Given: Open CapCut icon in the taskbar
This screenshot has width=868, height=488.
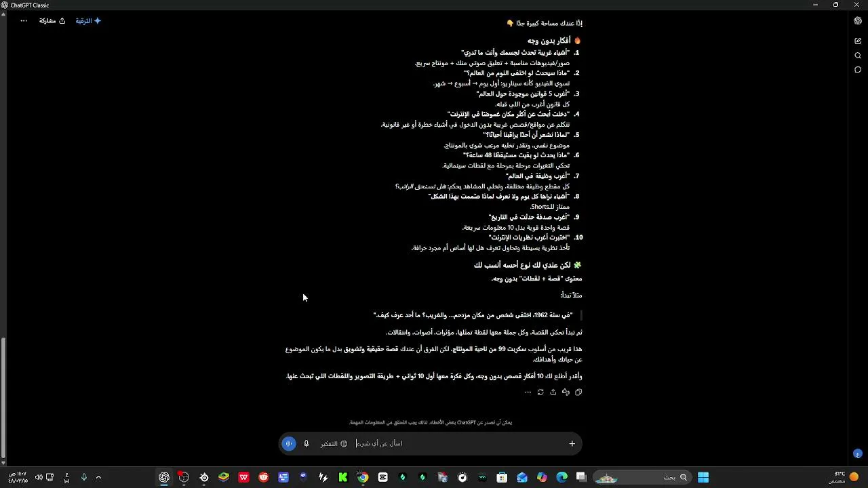Looking at the screenshot, I should [x=383, y=478].
